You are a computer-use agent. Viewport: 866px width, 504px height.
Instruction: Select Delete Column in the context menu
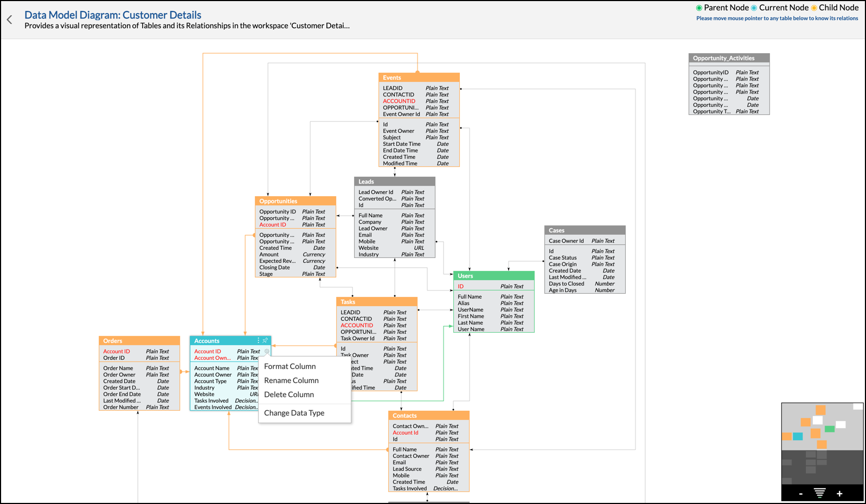pyautogui.click(x=289, y=395)
